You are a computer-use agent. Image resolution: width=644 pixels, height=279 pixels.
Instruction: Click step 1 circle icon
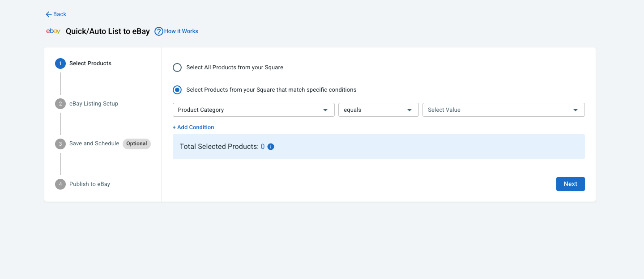click(x=60, y=63)
